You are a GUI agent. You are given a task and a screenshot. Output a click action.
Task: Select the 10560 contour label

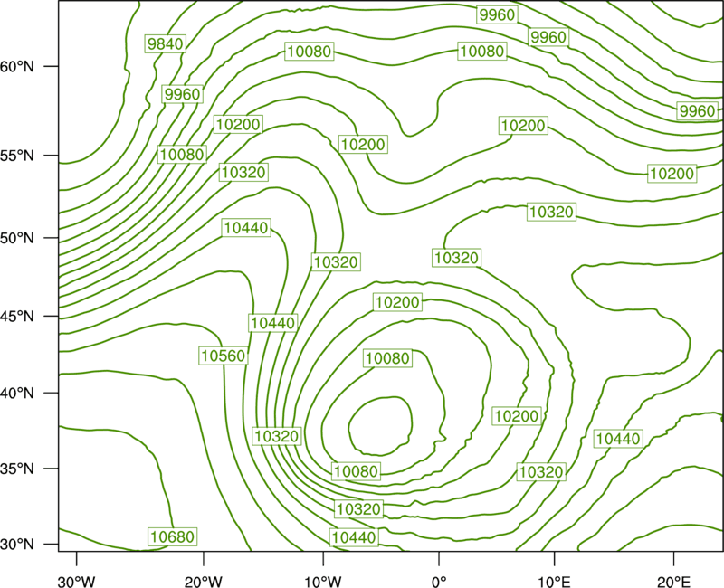(224, 356)
